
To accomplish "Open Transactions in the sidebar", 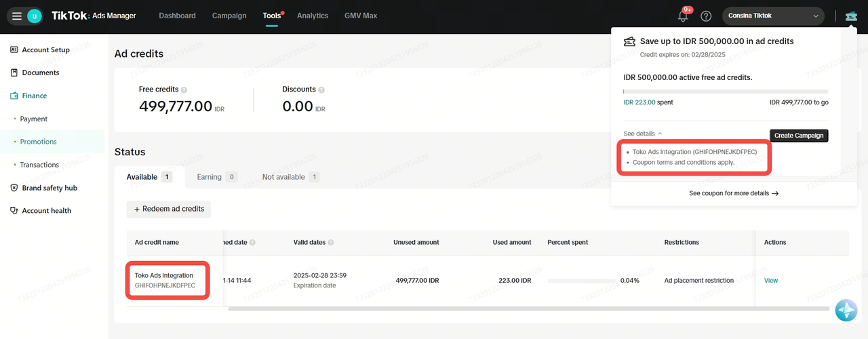I will coord(39,165).
